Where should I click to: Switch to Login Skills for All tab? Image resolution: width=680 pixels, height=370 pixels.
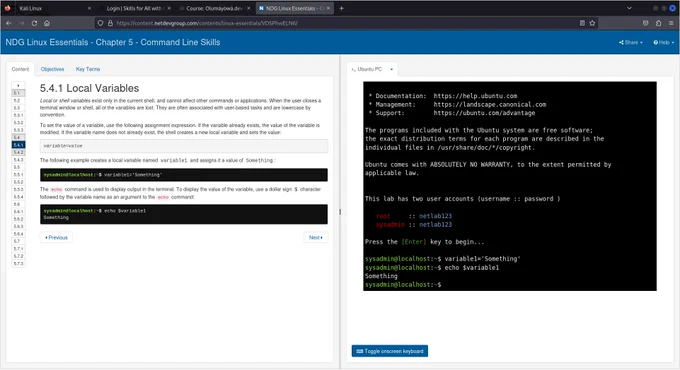(x=134, y=8)
